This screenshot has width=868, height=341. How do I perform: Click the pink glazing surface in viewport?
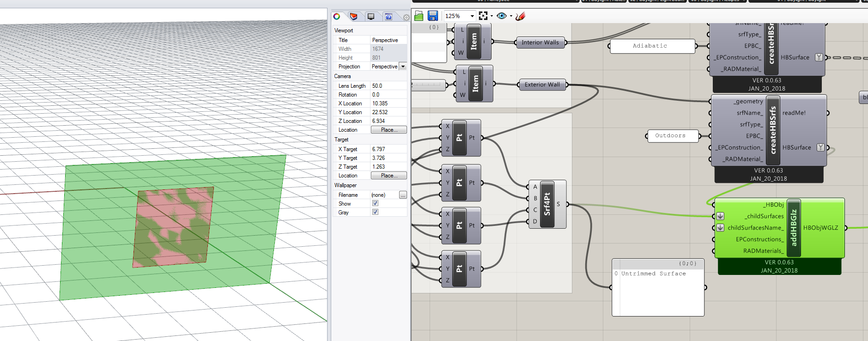(174, 226)
